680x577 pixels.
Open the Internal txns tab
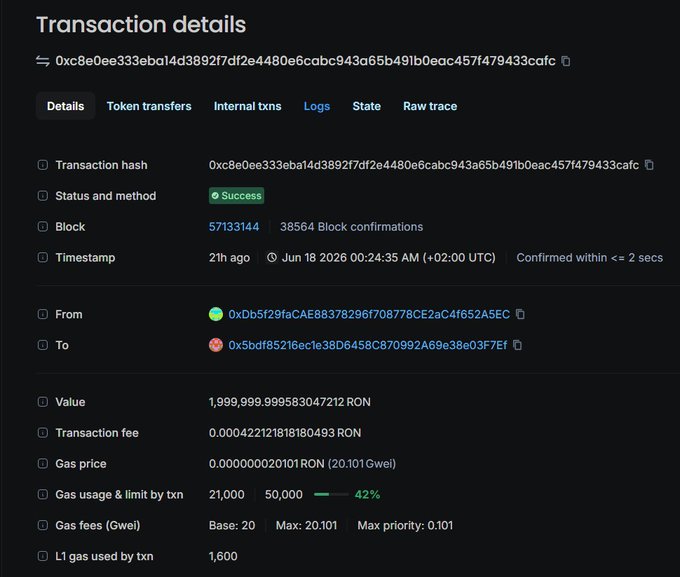tap(247, 106)
